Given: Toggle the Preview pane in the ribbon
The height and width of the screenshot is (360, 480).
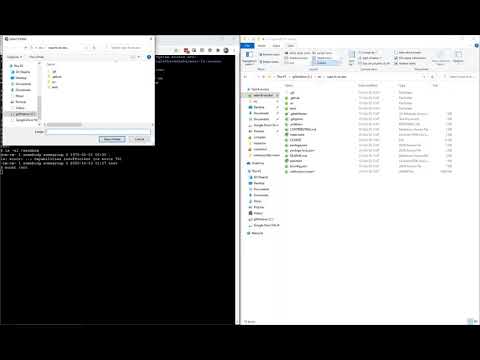Looking at the screenshot, I should click(269, 54).
